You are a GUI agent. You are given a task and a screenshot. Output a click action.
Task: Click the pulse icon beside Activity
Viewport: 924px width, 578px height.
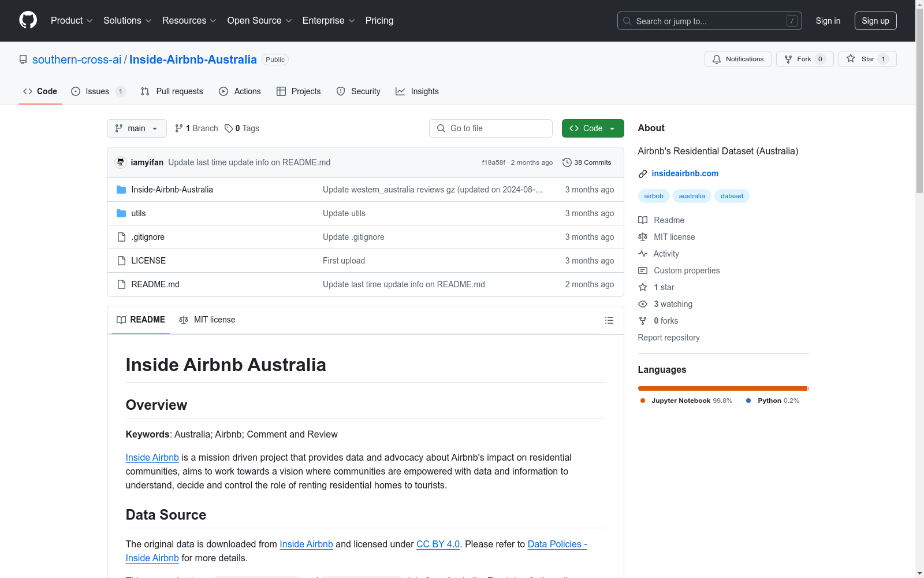click(x=643, y=254)
